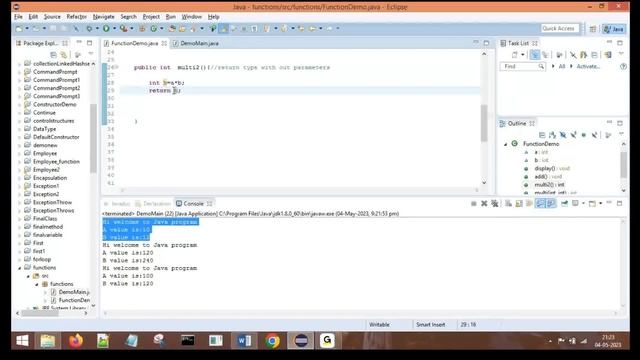
Task: Toggle Scroll Lock in Console toolbar
Action: (519, 203)
